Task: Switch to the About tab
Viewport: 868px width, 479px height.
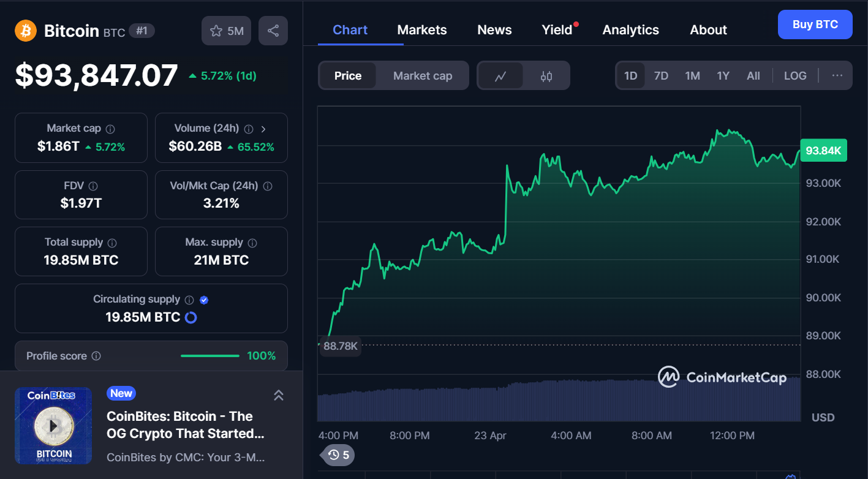Action: [708, 30]
